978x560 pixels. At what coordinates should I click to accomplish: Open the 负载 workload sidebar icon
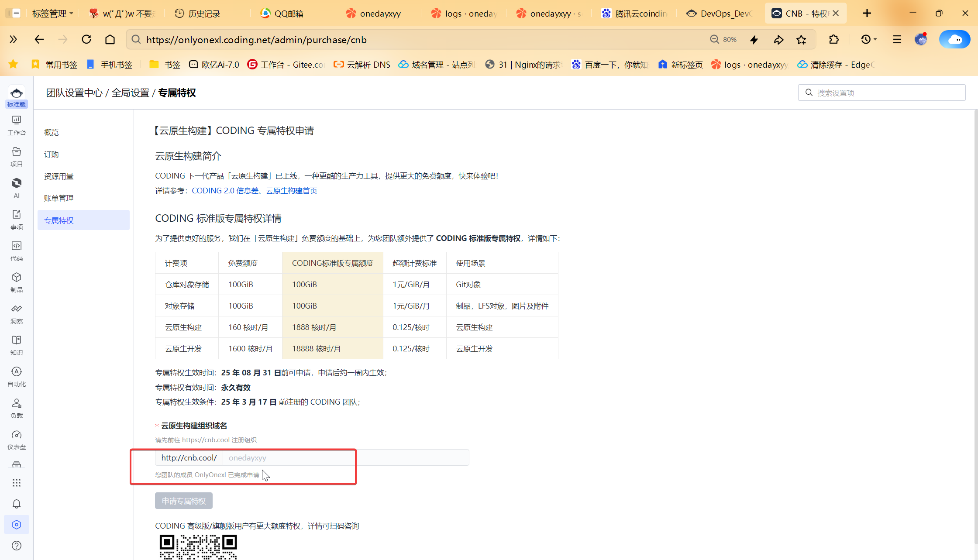coord(17,408)
